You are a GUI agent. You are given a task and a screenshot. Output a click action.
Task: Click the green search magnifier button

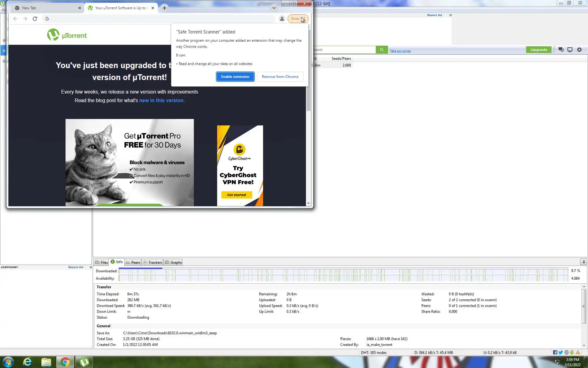pos(382,50)
